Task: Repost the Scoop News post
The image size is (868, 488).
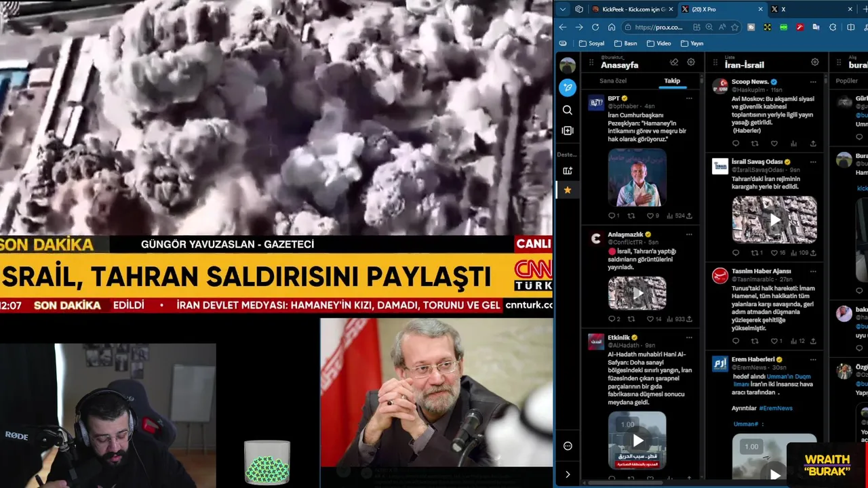Action: pos(755,144)
